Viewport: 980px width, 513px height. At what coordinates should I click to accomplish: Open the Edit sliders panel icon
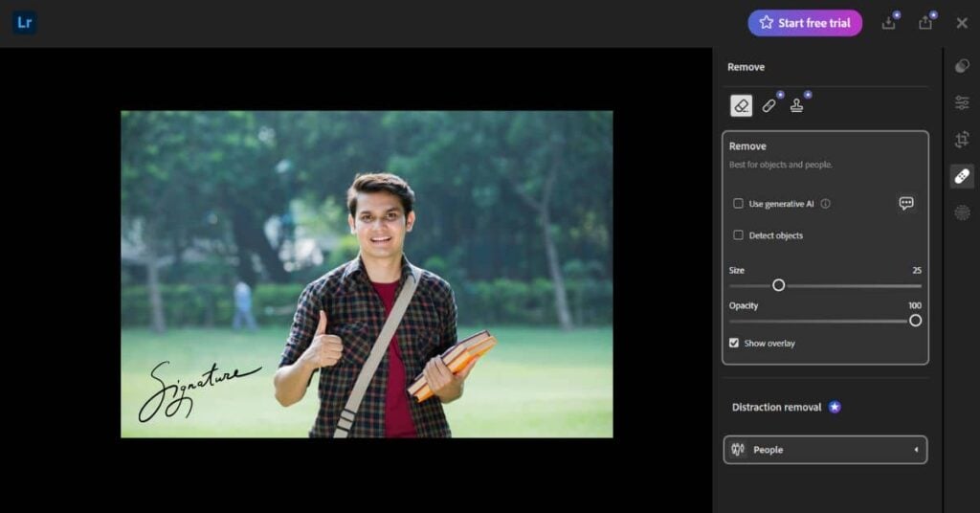click(x=963, y=102)
